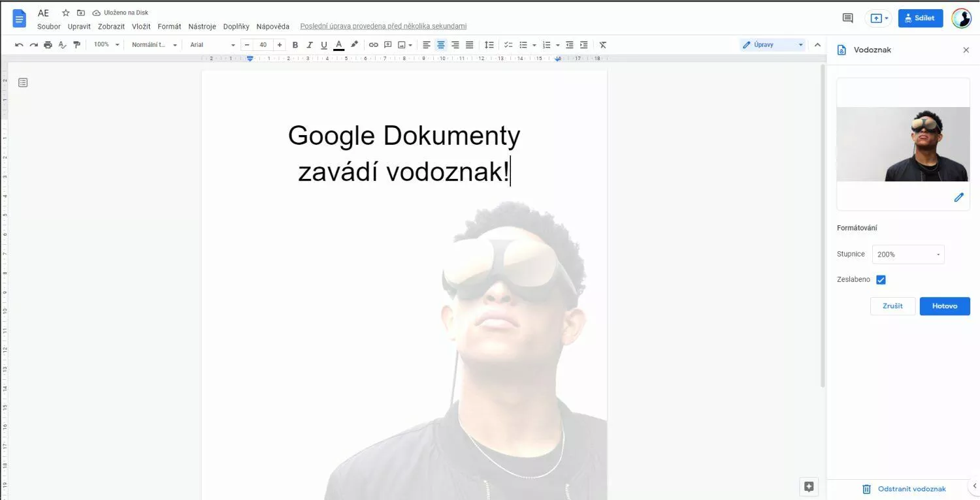This screenshot has width=980, height=500.
Task: Click the font size field showing 40
Action: (x=263, y=45)
